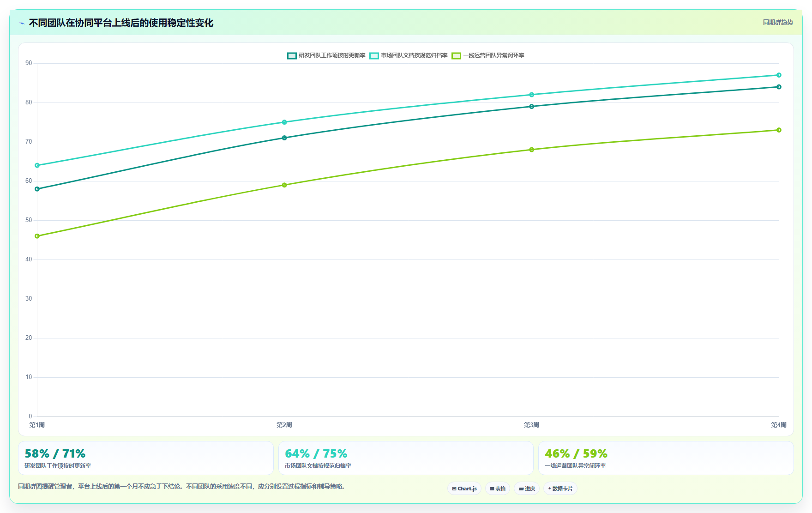812x513 pixels.
Task: Click the 第4周 x-axis label
Action: click(779, 425)
